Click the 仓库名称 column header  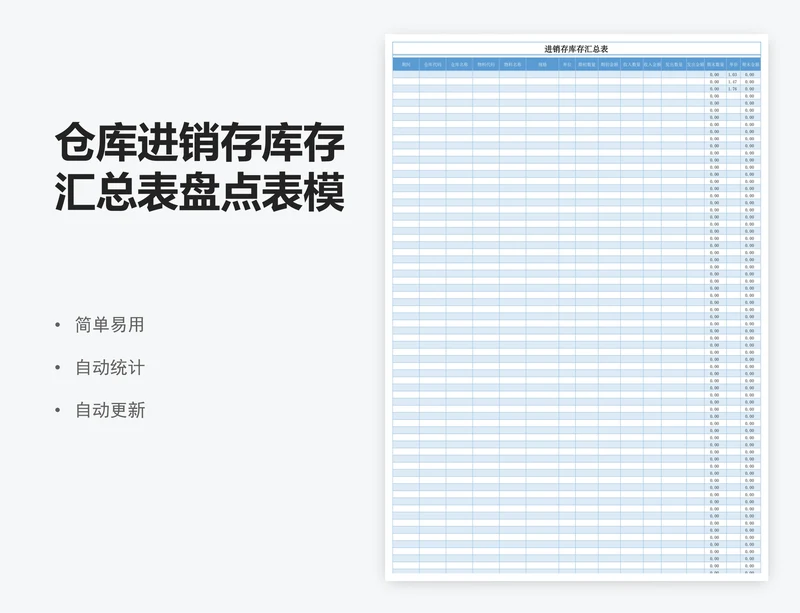click(x=459, y=65)
